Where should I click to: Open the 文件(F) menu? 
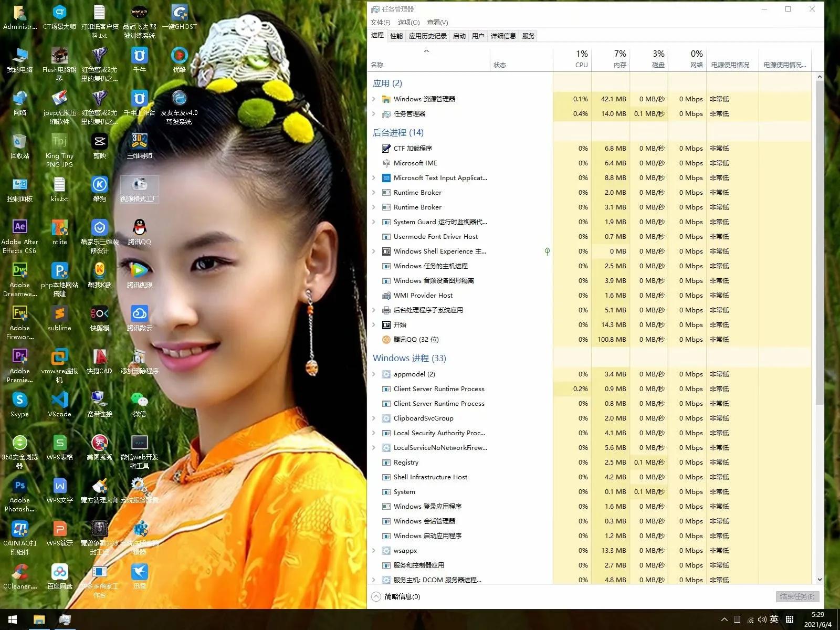coord(380,22)
